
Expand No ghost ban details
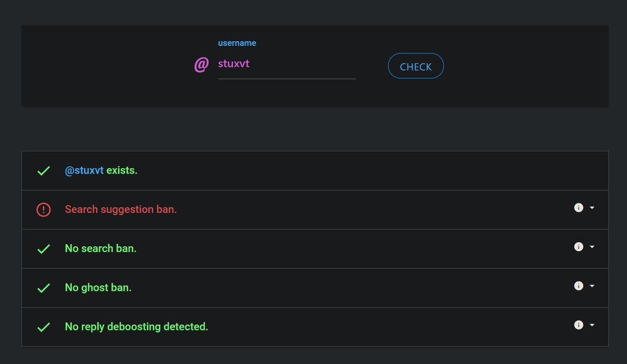(x=591, y=286)
